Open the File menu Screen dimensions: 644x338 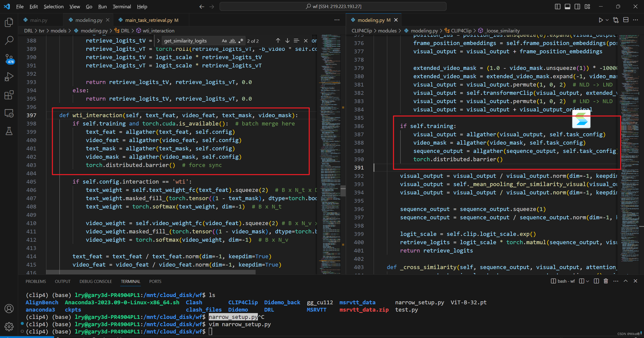(x=20, y=7)
